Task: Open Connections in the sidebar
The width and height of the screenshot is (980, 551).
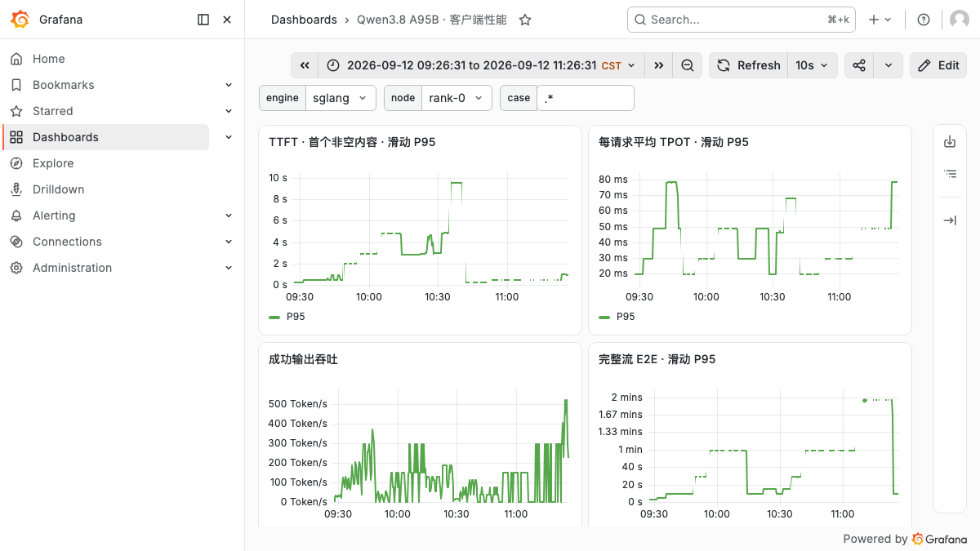Action: point(67,242)
